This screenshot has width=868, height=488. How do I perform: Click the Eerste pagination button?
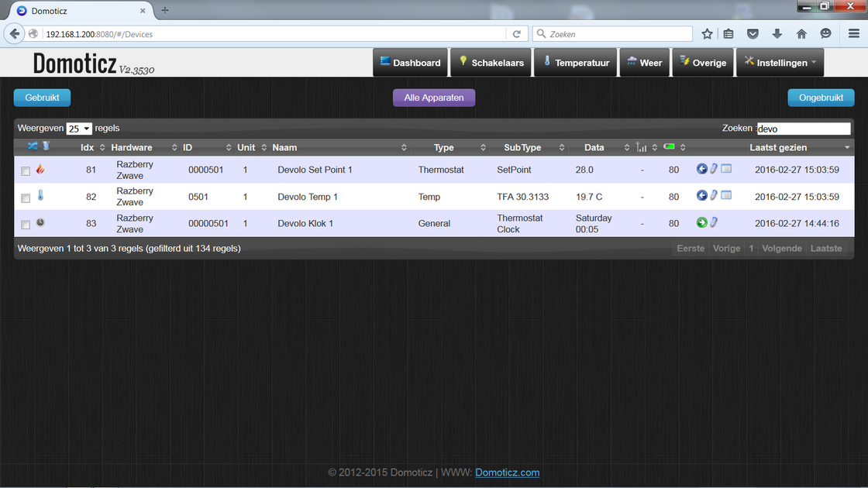[x=691, y=249]
